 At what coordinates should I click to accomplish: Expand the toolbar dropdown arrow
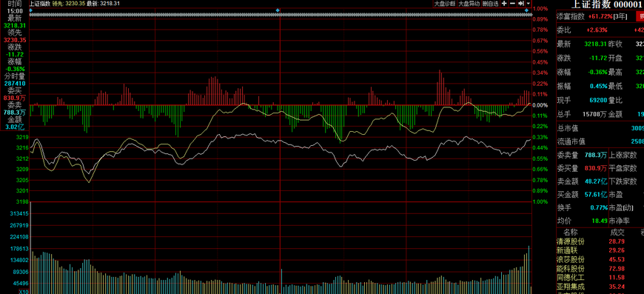point(529,4)
